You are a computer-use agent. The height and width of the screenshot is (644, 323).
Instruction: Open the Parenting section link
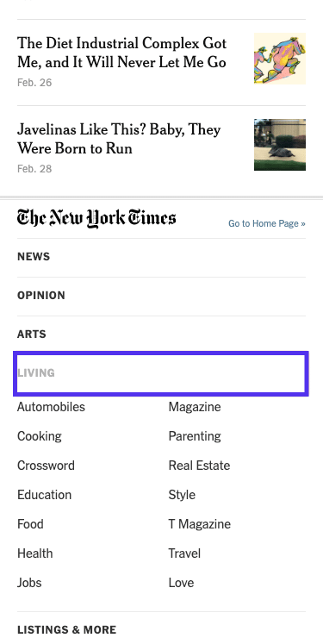195,436
